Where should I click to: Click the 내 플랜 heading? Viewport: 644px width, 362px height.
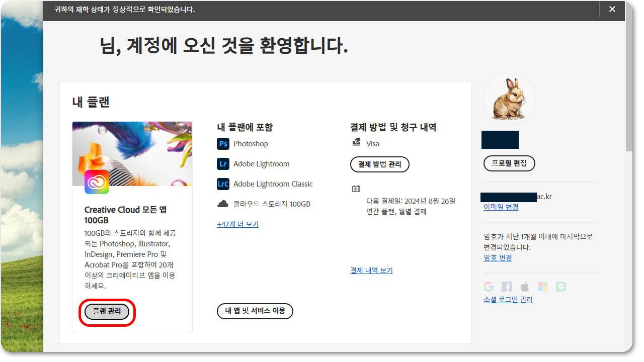pos(91,102)
